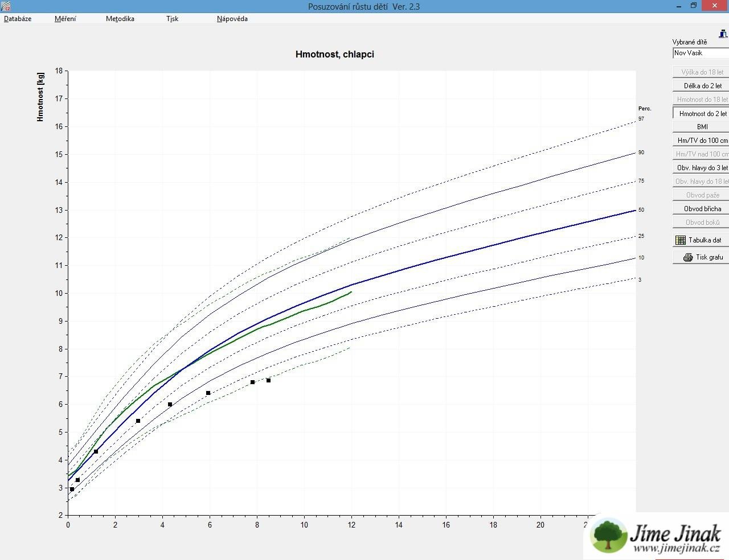Open the Obvod břicha chart

[702, 209]
